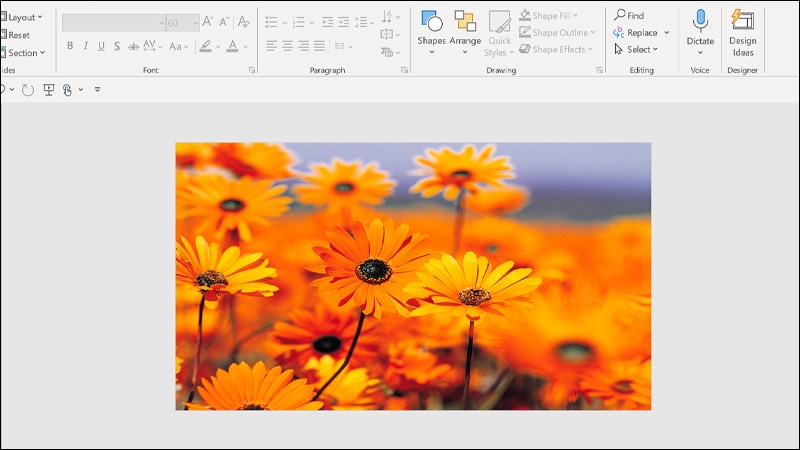Expand the Undo dropdown arrow

click(x=11, y=90)
